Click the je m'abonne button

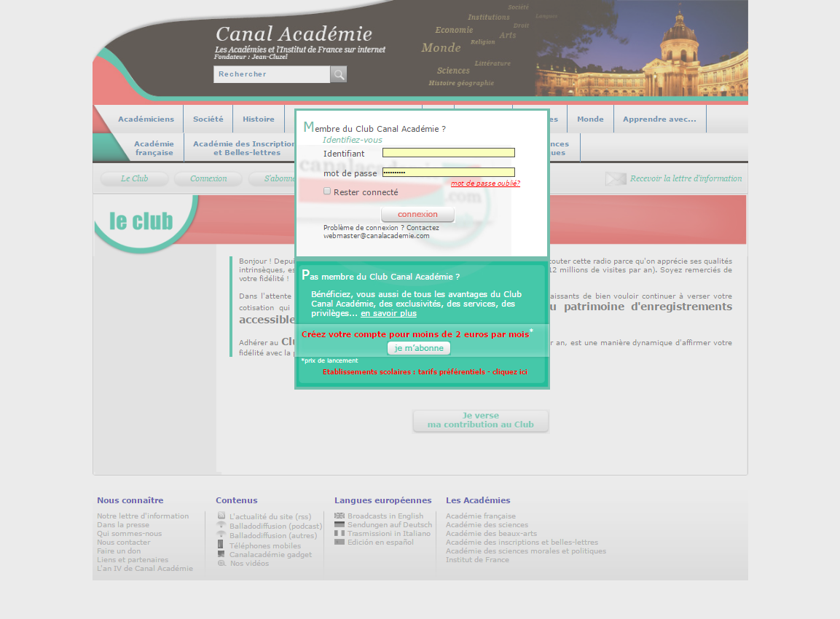point(419,348)
